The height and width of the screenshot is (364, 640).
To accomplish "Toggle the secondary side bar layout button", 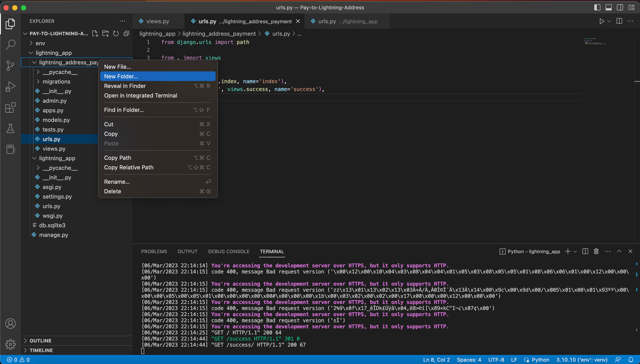I will (x=620, y=7).
